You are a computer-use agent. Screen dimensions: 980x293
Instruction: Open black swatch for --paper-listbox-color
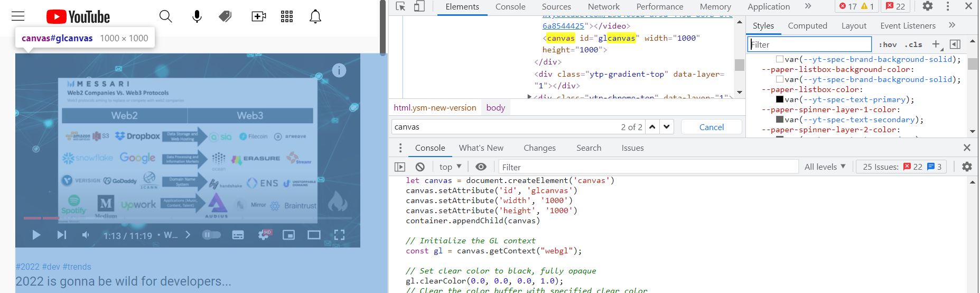[x=780, y=99]
